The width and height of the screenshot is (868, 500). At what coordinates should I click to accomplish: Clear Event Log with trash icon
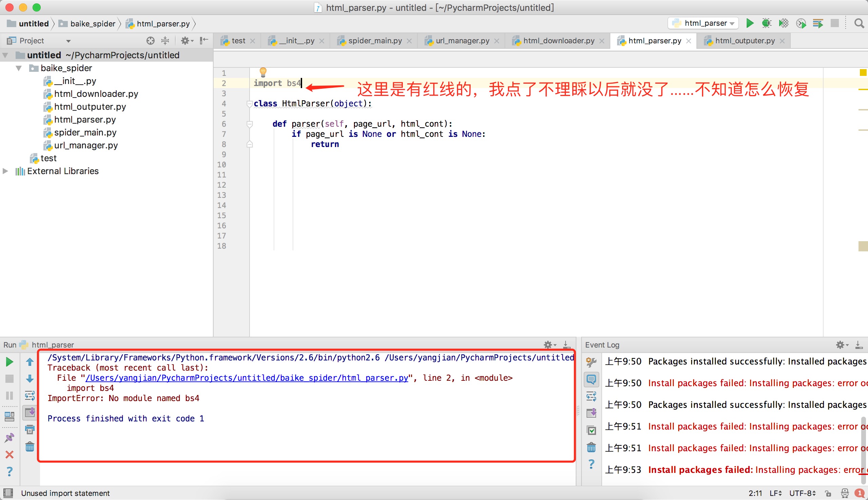(x=591, y=447)
